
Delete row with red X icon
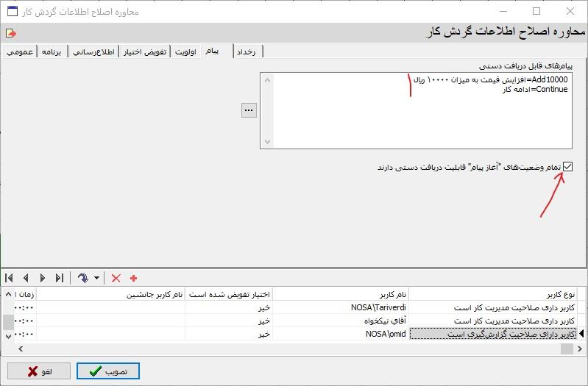pos(116,278)
